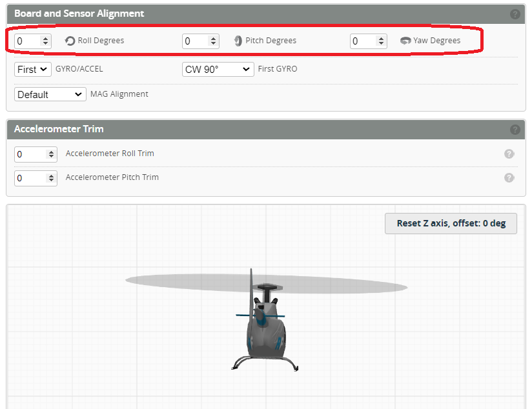The width and height of the screenshot is (532, 409).
Task: Click the Yaw Degrees icon
Action: (x=405, y=41)
